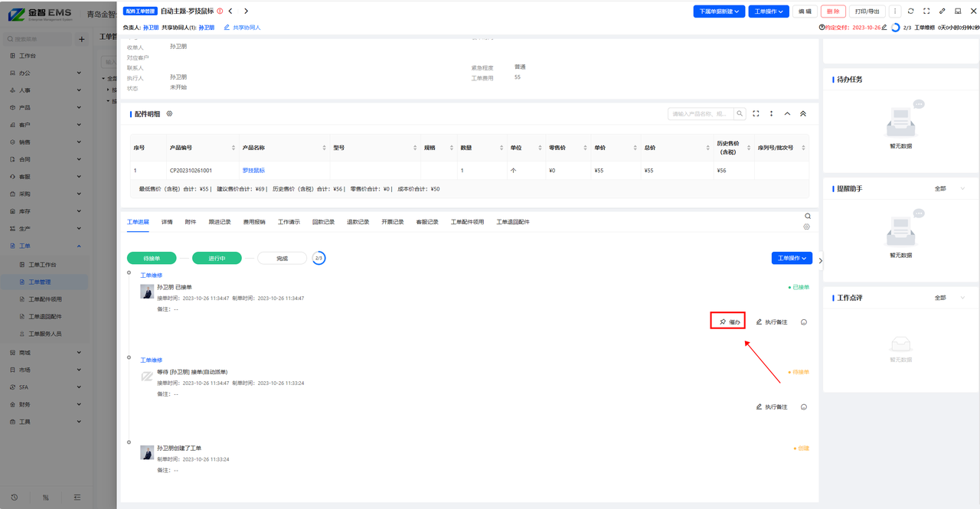Screen dimensions: 980x509
Task: Open the settings gear below the tab search
Action: coord(807,227)
